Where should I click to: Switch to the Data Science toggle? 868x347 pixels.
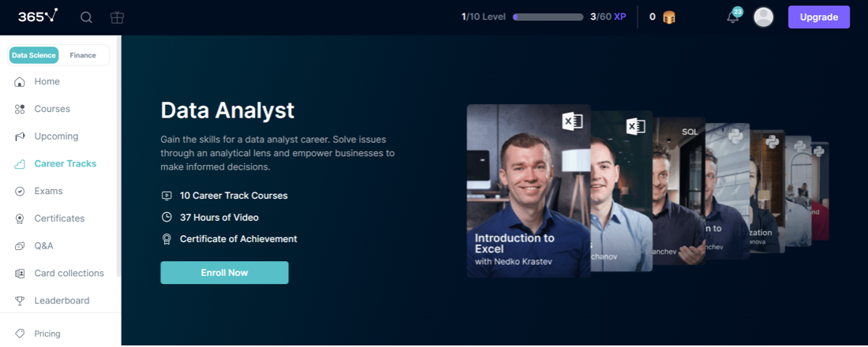(34, 55)
